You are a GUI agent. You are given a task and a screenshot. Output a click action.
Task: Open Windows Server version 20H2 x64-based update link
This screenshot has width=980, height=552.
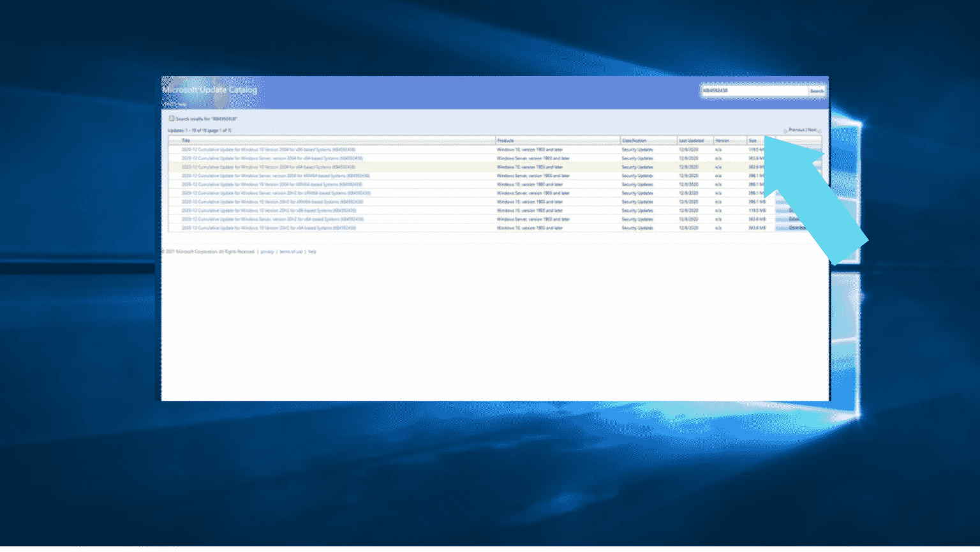point(272,219)
